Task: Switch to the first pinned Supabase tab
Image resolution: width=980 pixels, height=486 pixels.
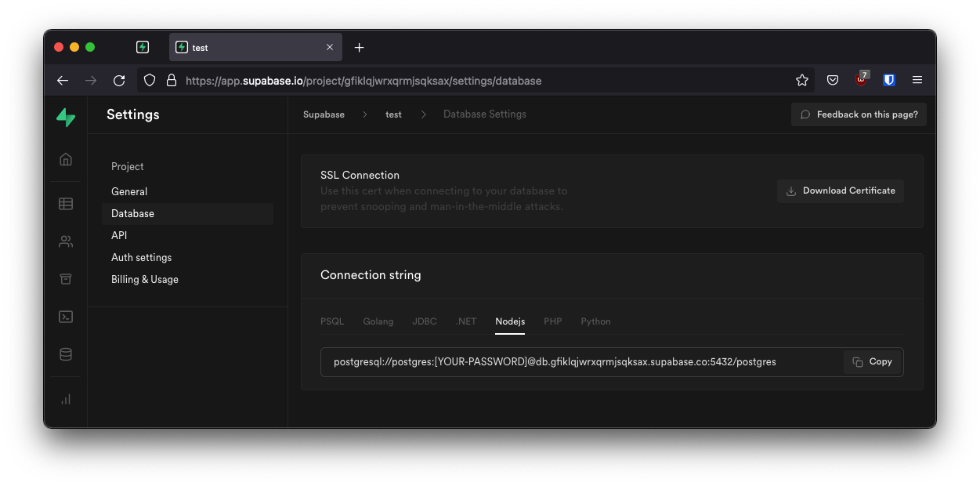Action: coord(143,48)
